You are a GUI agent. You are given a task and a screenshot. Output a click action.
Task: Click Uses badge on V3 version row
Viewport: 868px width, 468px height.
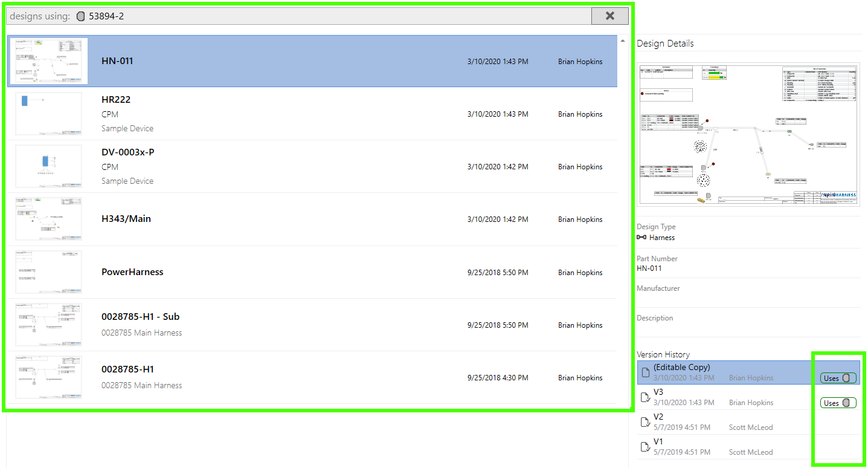(x=838, y=403)
